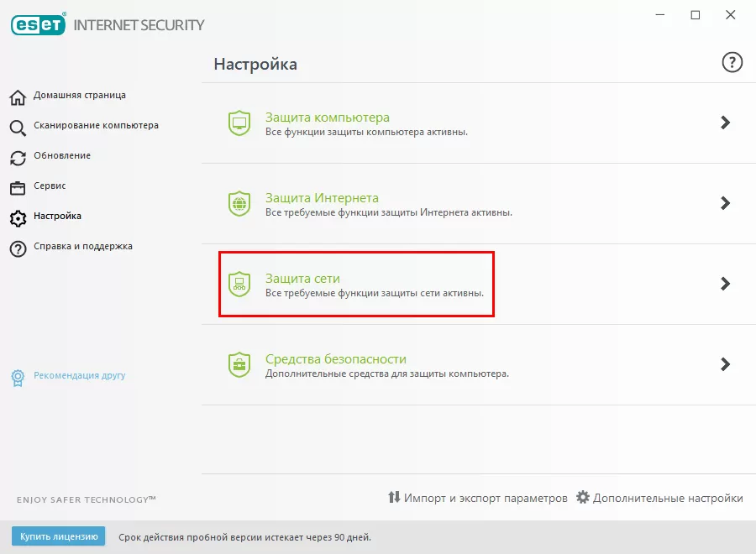Click the Network protection shield icon

point(239,284)
